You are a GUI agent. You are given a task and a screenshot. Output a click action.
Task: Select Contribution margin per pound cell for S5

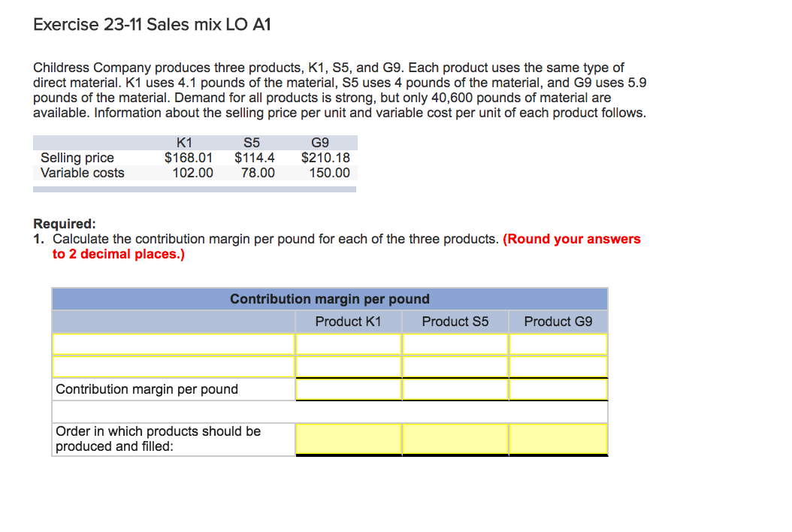455,389
